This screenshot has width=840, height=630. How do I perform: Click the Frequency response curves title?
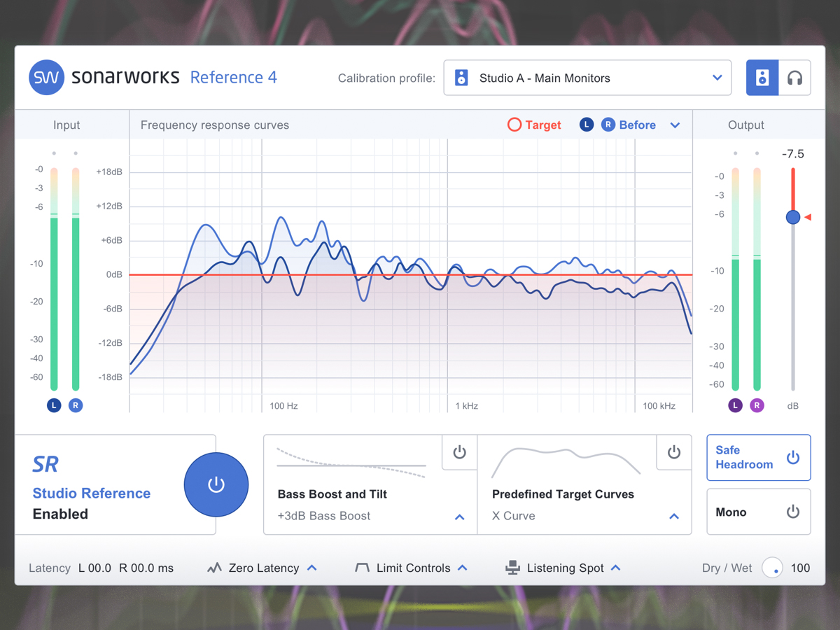(215, 125)
